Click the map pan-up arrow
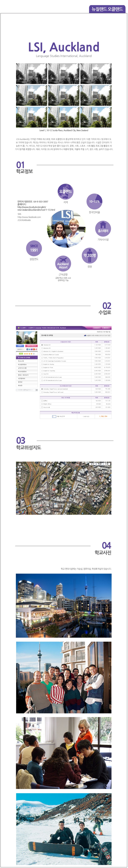Viewport: 128px width, 868px height. pyautogui.click(x=20, y=464)
